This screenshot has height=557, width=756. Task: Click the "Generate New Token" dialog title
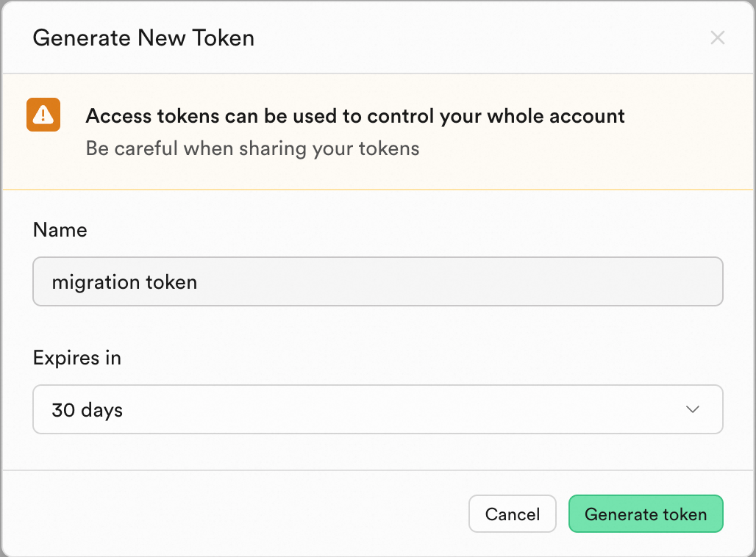tap(143, 38)
